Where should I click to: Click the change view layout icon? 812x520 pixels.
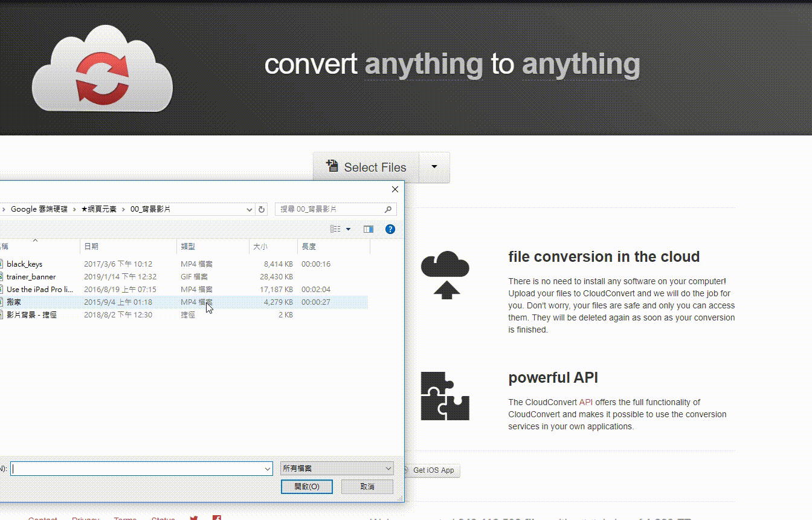tap(336, 229)
